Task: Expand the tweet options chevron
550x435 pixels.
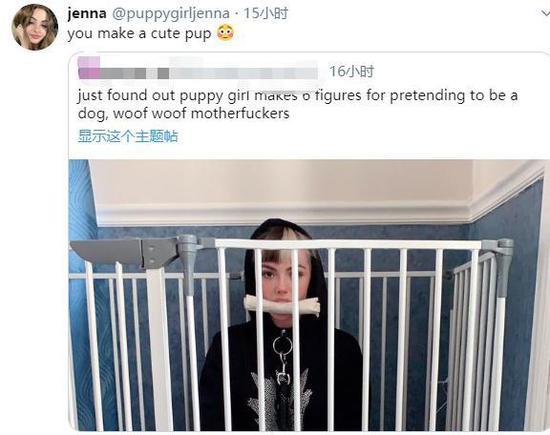Action: pos(545,13)
